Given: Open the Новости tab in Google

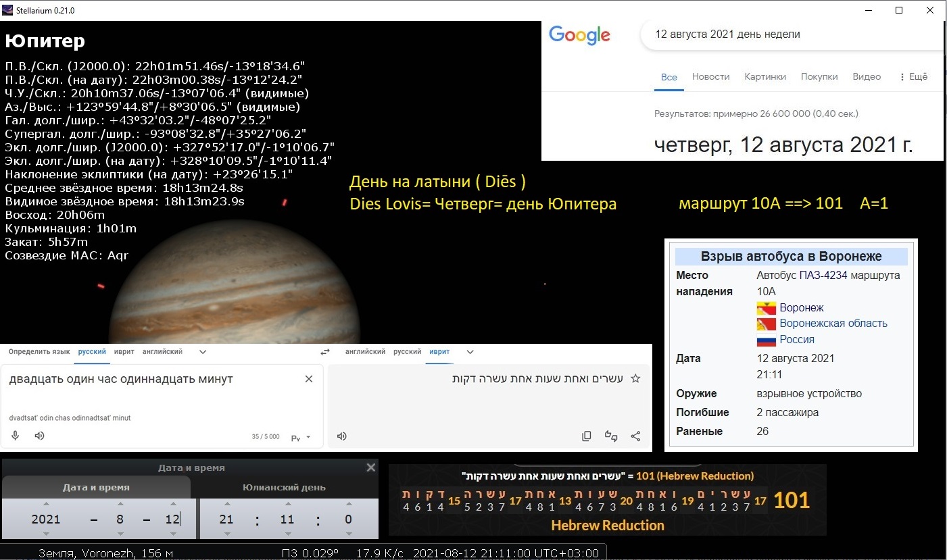Looking at the screenshot, I should pos(711,77).
